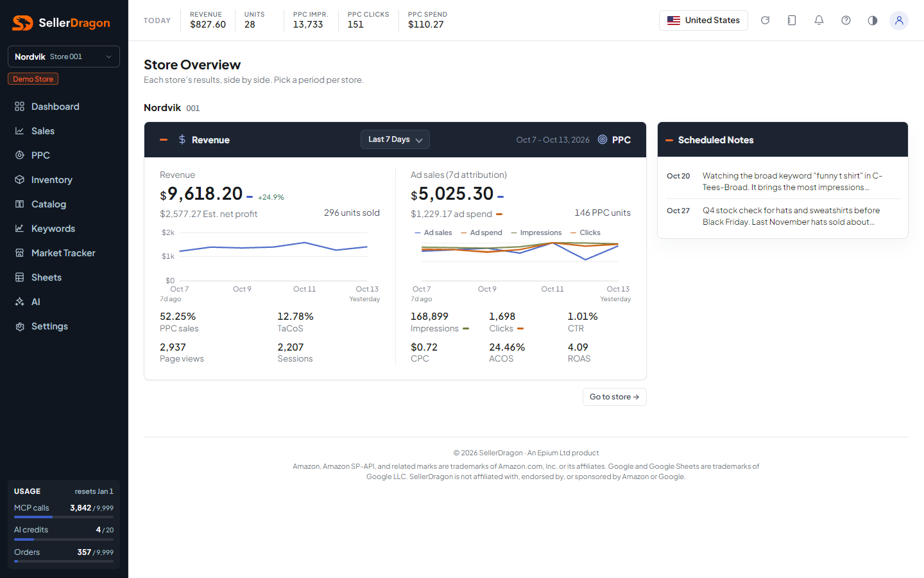The image size is (924, 578).
Task: Click the Market Tracker store icon
Action: pyautogui.click(x=20, y=253)
